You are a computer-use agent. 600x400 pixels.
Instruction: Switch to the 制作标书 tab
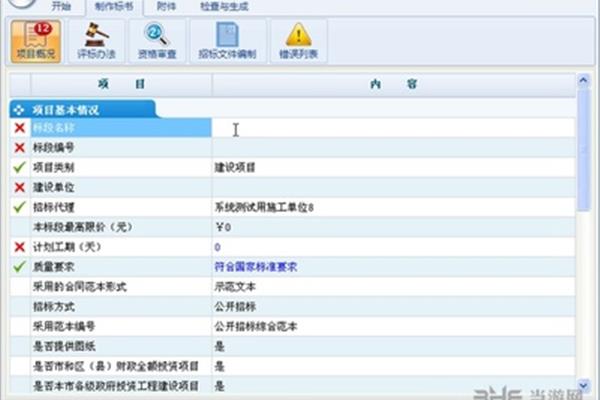point(114,6)
